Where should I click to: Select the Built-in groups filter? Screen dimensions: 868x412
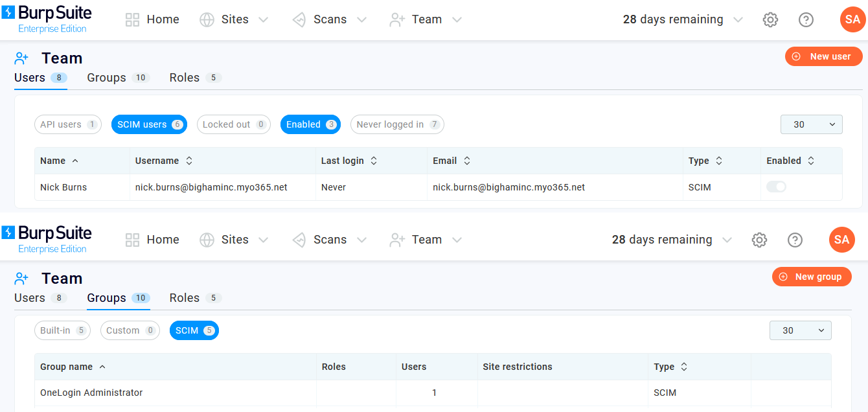click(63, 330)
